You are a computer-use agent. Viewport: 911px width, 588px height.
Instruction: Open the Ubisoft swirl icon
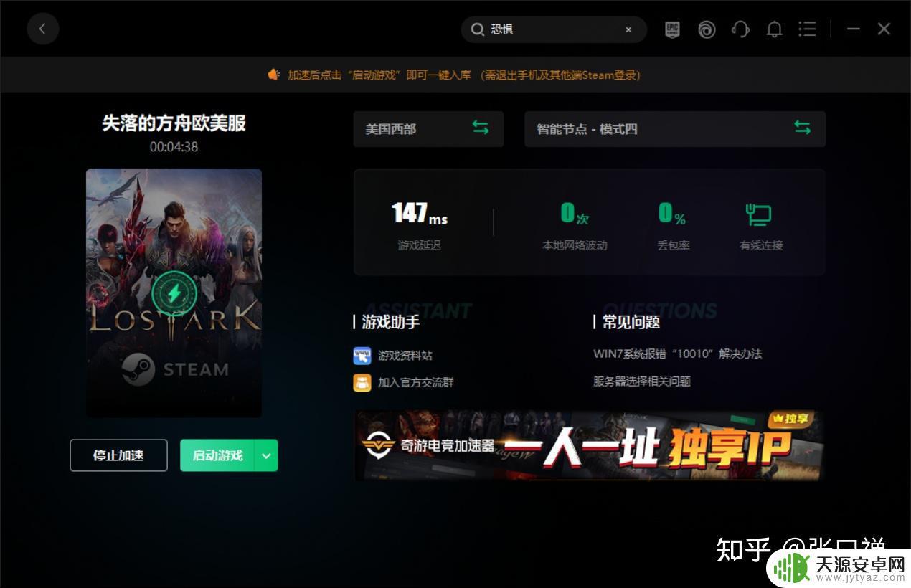pos(707,29)
